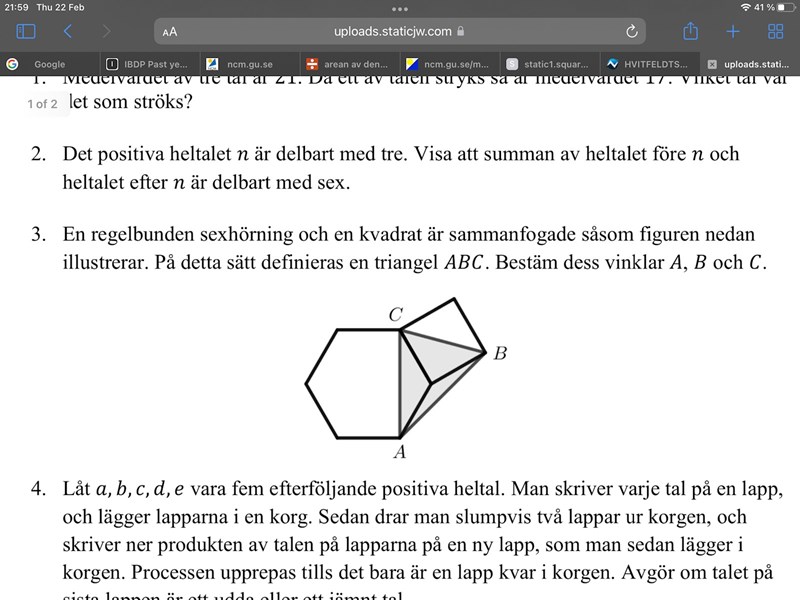The width and height of the screenshot is (800, 600).
Task: Open the Safari sidebar panel
Action: point(27,32)
